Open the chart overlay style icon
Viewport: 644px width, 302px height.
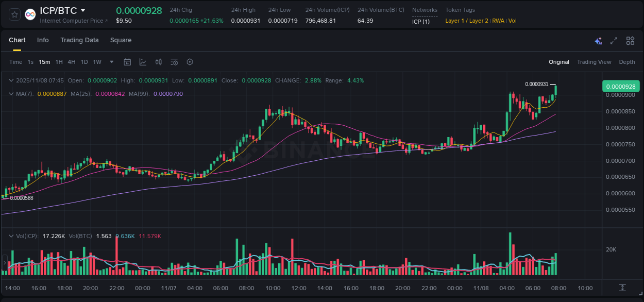143,61
